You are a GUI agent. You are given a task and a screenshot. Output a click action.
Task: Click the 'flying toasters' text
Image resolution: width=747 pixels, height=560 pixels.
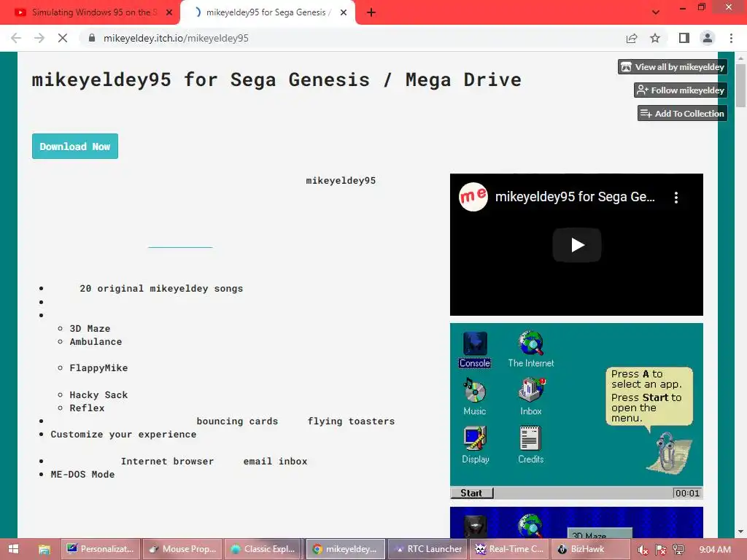[351, 421]
